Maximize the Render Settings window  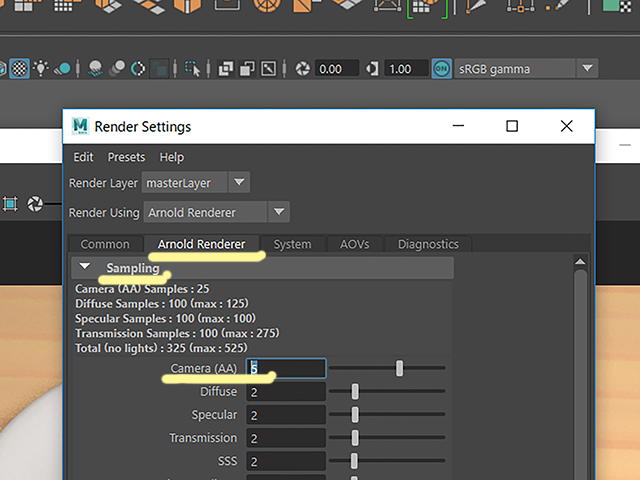(x=512, y=126)
